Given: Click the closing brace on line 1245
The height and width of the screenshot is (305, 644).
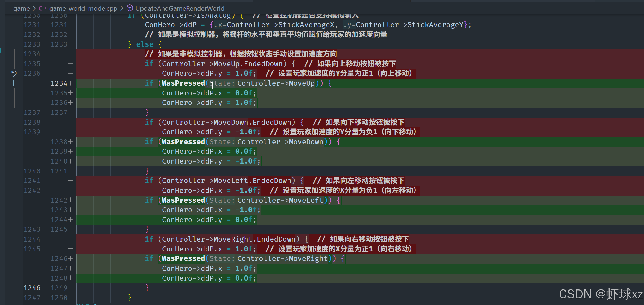Looking at the screenshot, I should pyautogui.click(x=147, y=229).
